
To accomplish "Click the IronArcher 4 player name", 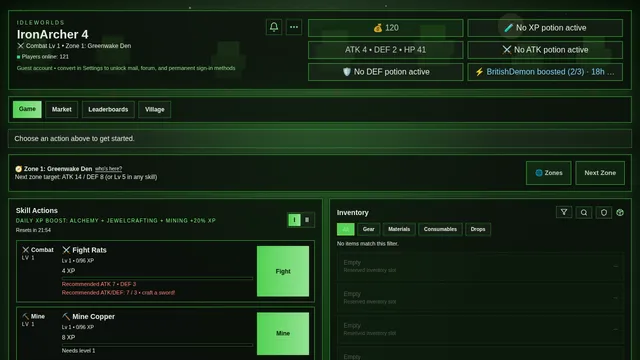I will [53, 34].
